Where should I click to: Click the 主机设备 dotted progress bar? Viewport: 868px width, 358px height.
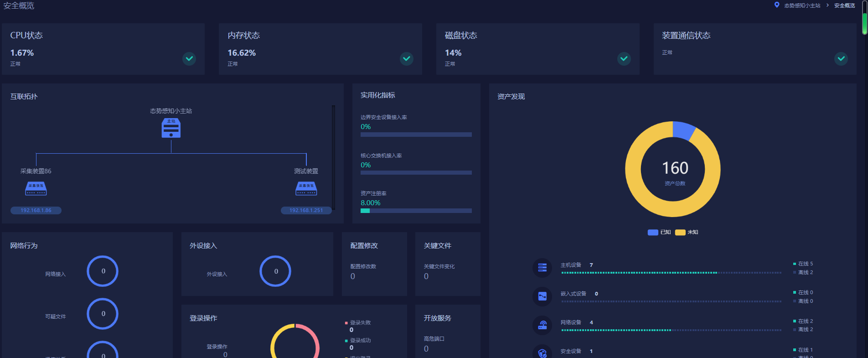[x=672, y=273]
